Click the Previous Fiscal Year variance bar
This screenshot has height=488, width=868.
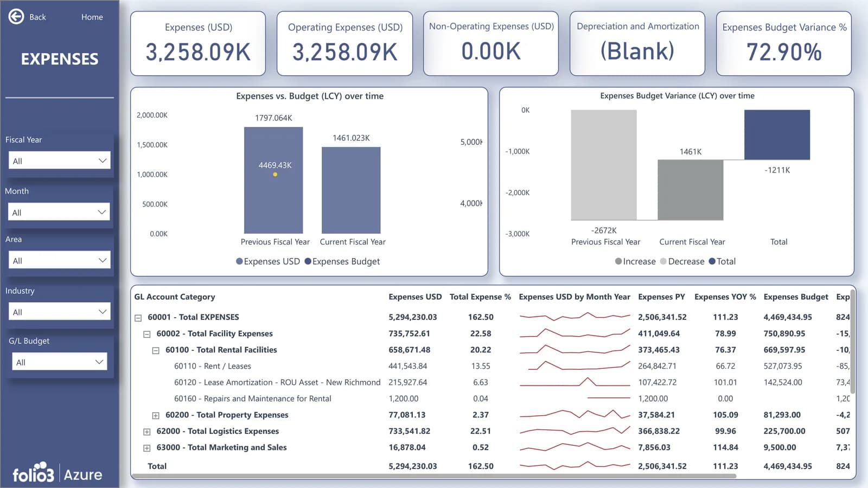coord(604,165)
